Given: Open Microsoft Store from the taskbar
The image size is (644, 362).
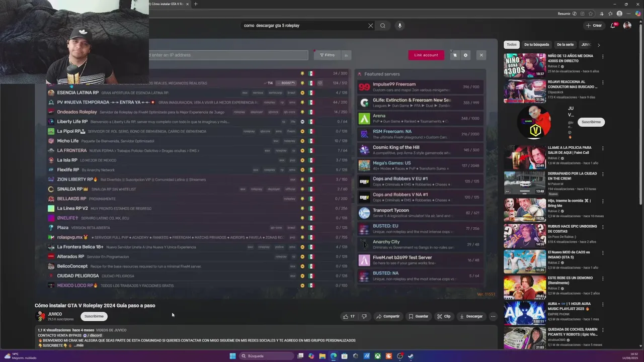Looking at the screenshot, I should pyautogui.click(x=344, y=356).
